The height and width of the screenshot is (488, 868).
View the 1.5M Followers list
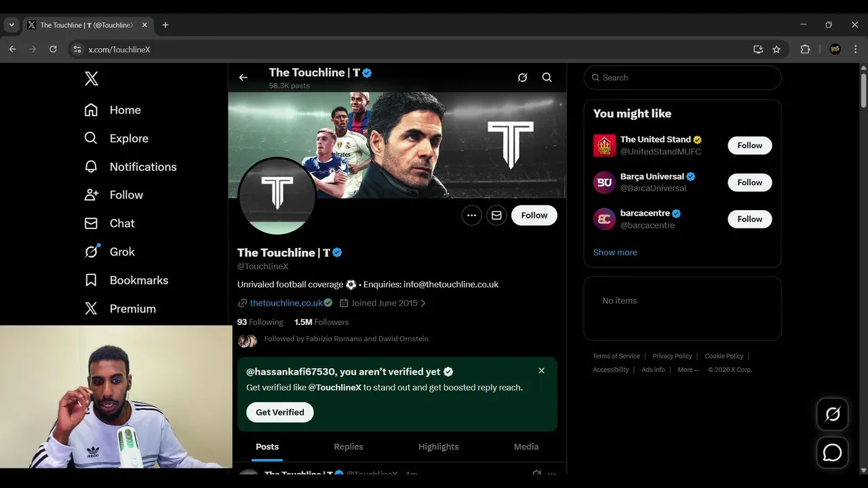pos(321,322)
